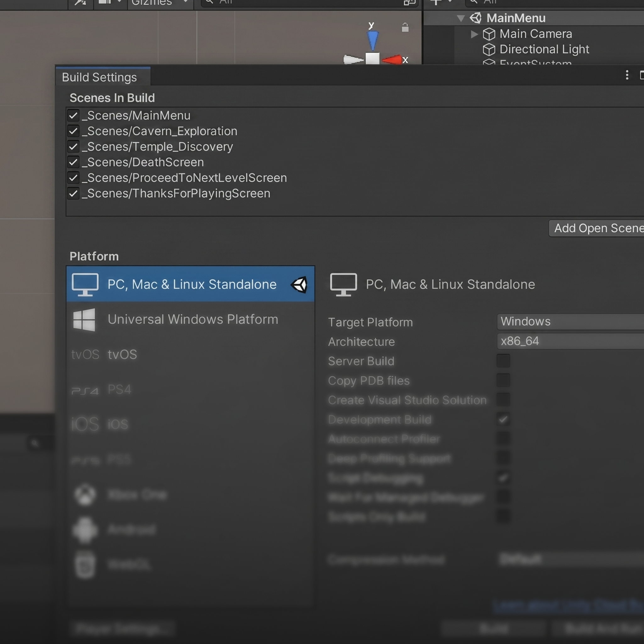The width and height of the screenshot is (644, 644).
Task: Click the Hierarchy search field
Action: coord(555,3)
